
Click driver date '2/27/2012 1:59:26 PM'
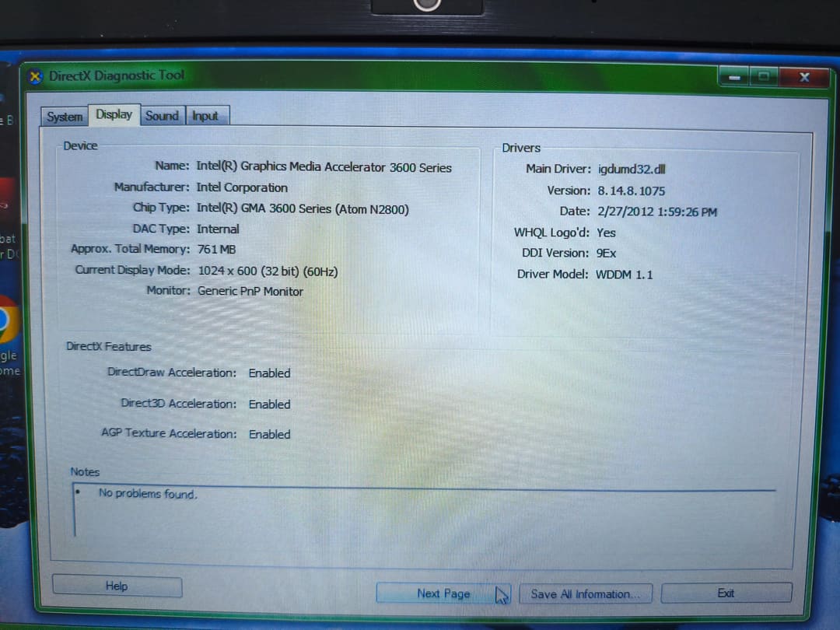(657, 212)
